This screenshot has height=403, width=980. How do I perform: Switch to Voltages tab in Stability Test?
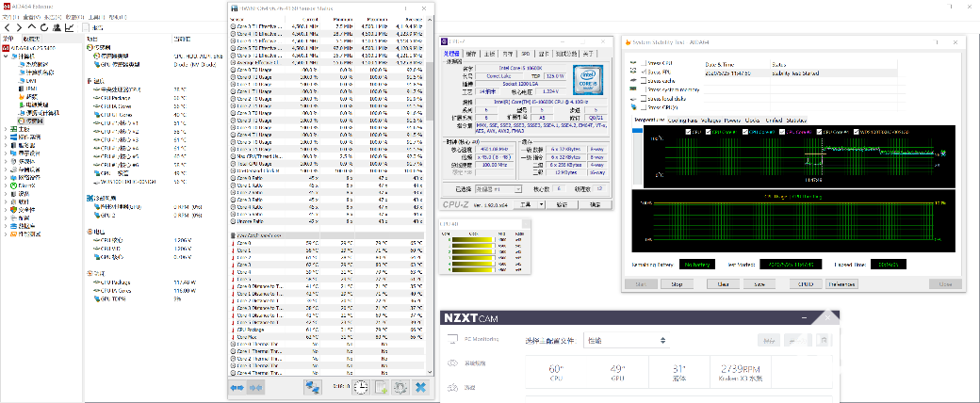710,120
